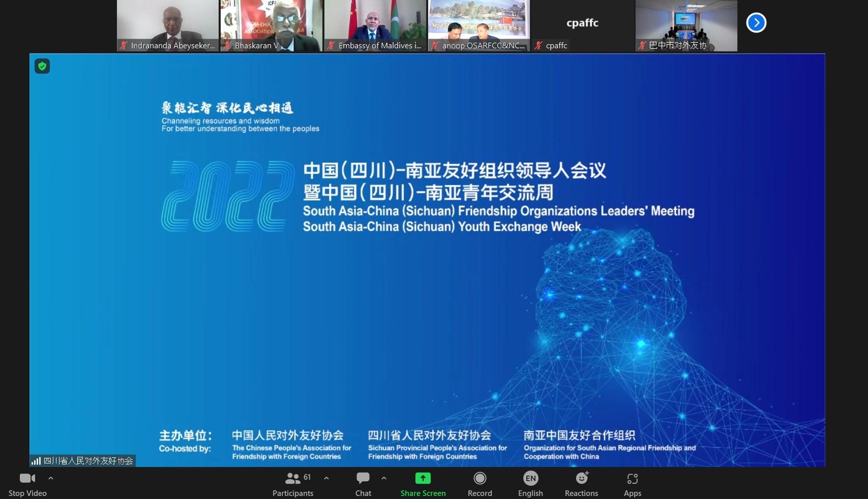868x499 pixels.
Task: Start recording with the Record icon
Action: click(x=480, y=478)
